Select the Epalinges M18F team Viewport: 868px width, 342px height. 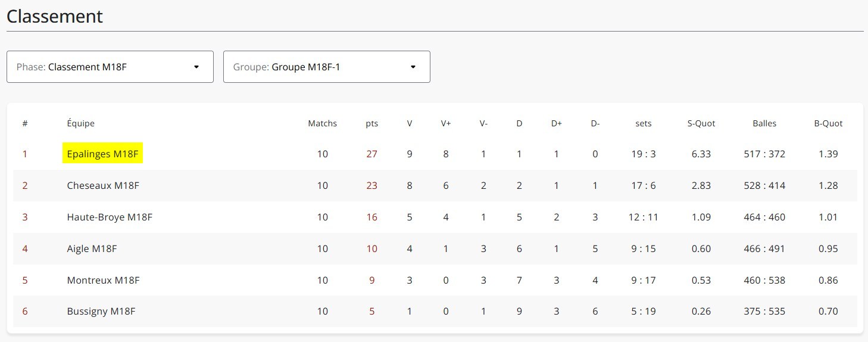pyautogui.click(x=102, y=154)
